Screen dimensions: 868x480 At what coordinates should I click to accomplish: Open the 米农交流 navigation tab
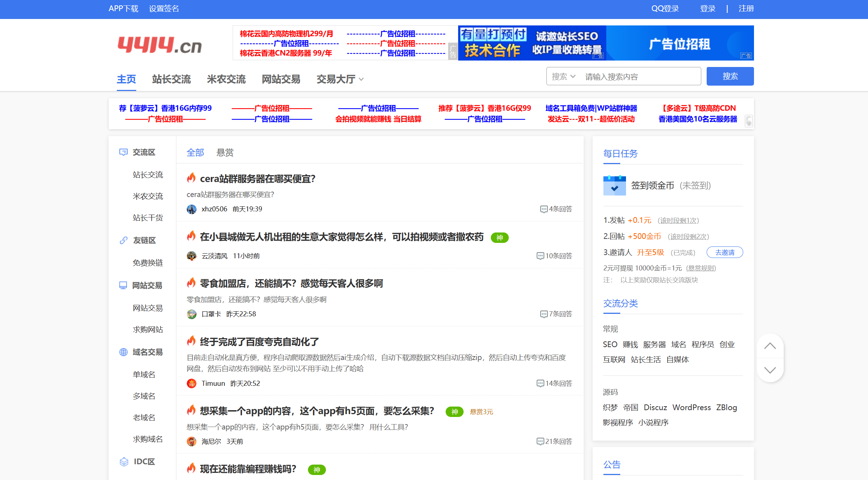[x=226, y=79]
